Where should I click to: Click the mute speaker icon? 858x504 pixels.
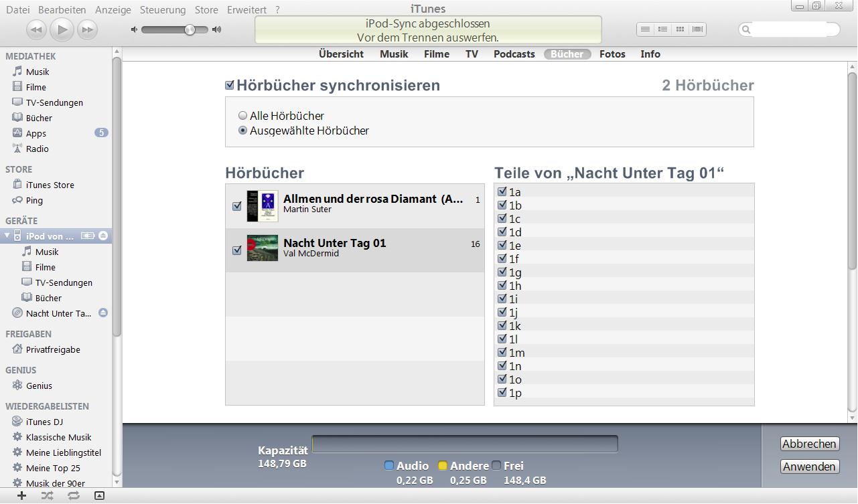coord(134,29)
